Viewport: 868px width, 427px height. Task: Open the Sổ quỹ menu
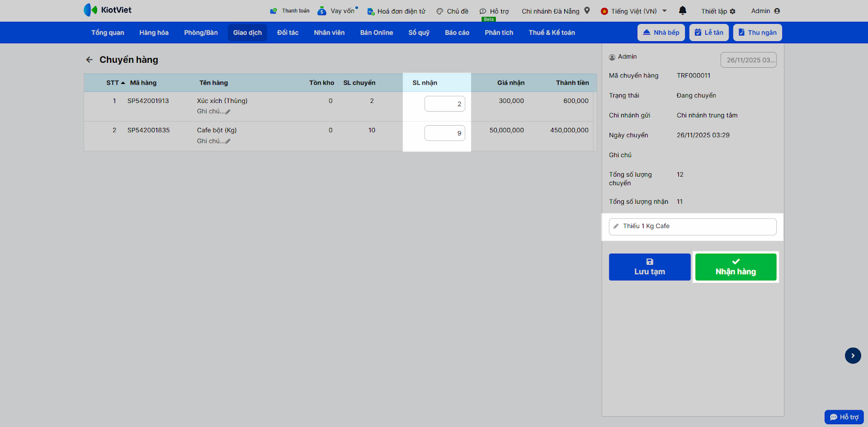[419, 33]
